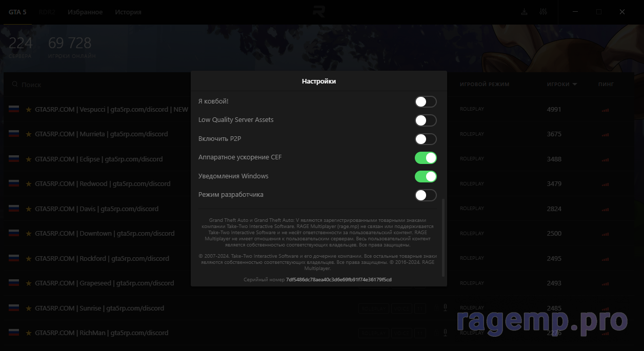
Task: Click the 69 728 players online counter
Action: [x=70, y=43]
